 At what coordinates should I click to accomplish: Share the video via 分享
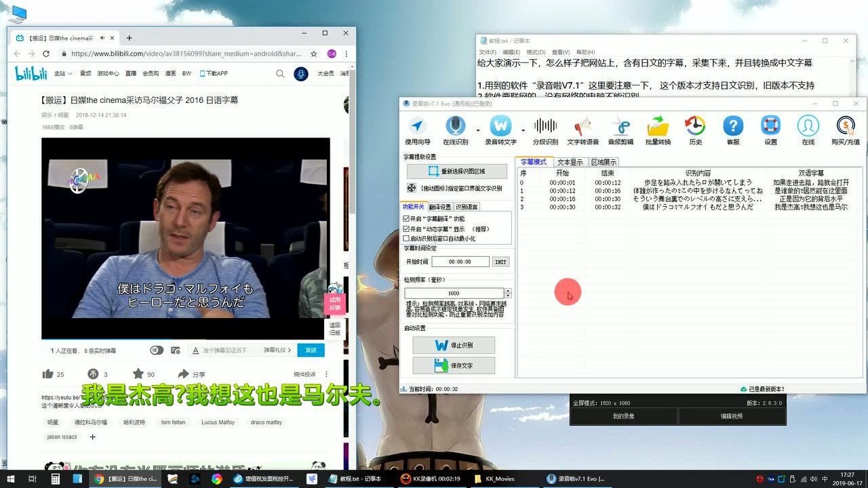191,374
